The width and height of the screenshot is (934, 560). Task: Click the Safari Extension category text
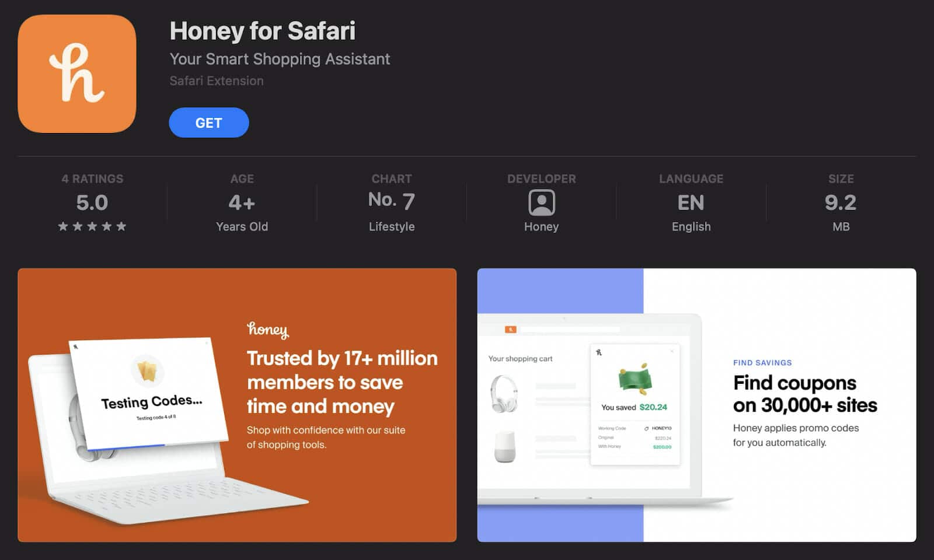pos(217,80)
